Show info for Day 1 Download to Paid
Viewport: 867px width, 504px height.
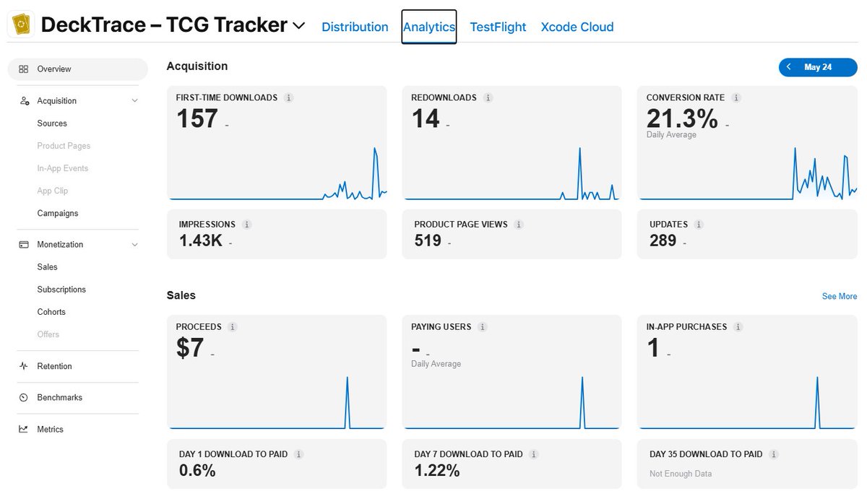coord(299,455)
